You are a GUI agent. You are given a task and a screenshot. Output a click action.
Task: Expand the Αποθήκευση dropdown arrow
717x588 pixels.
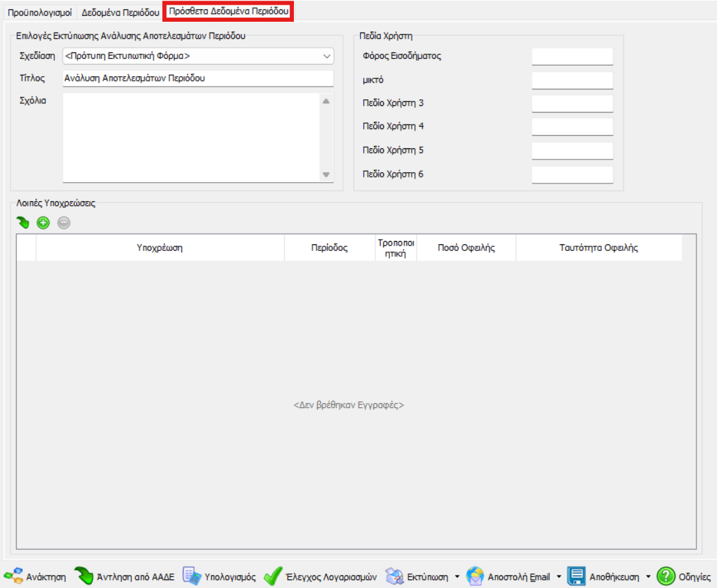point(647,577)
